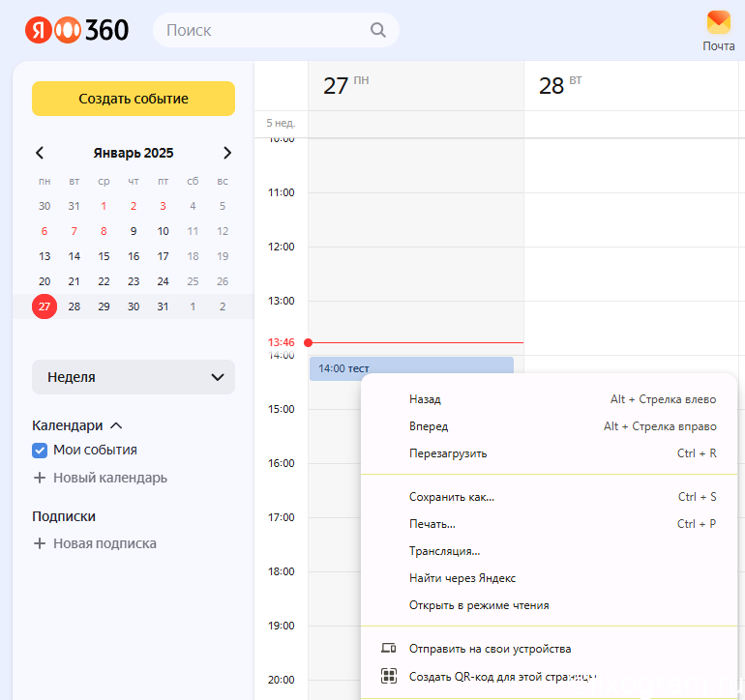Select January 22 in mini calendar
This screenshot has height=700, width=745.
[x=104, y=281]
